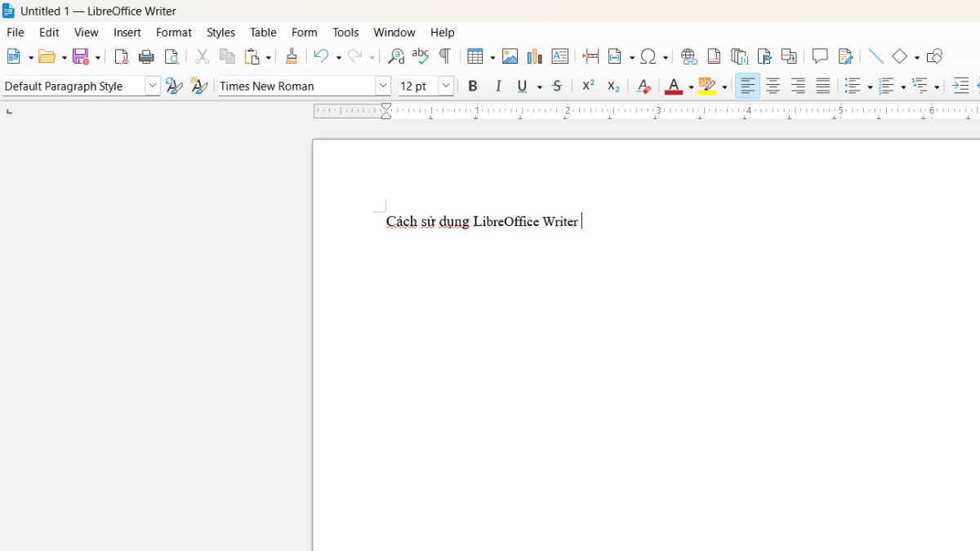Click the Open folder icon
The width and height of the screenshot is (980, 551).
click(x=47, y=56)
